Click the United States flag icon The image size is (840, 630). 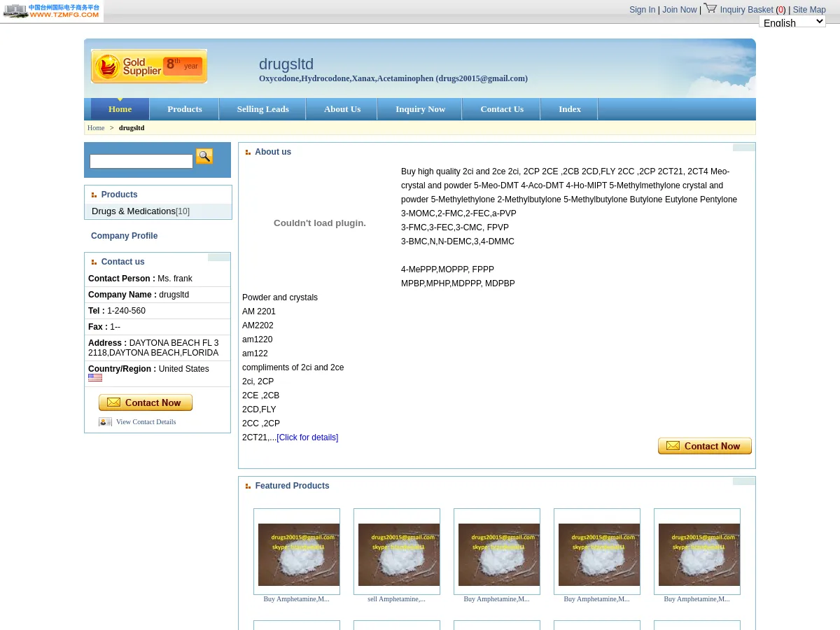point(95,377)
